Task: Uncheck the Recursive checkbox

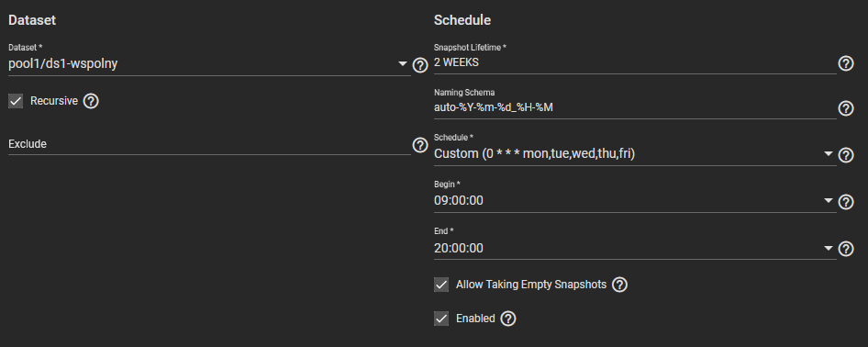Action: coord(16,101)
